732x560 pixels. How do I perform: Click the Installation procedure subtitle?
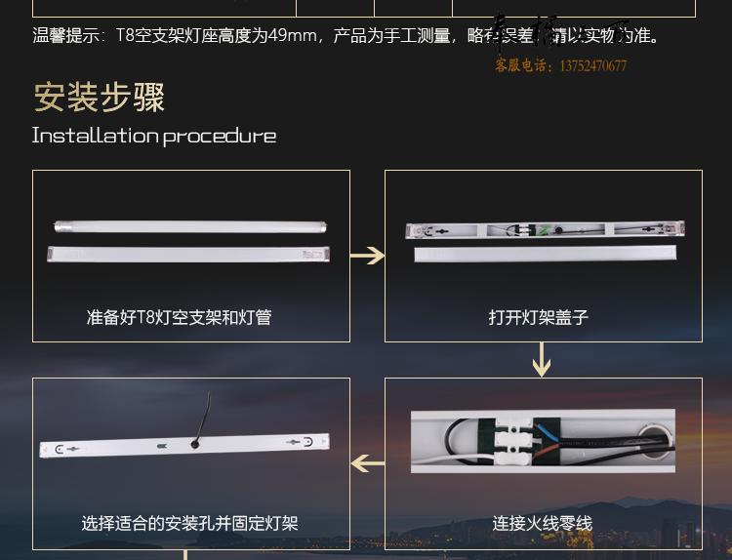[x=154, y=136]
